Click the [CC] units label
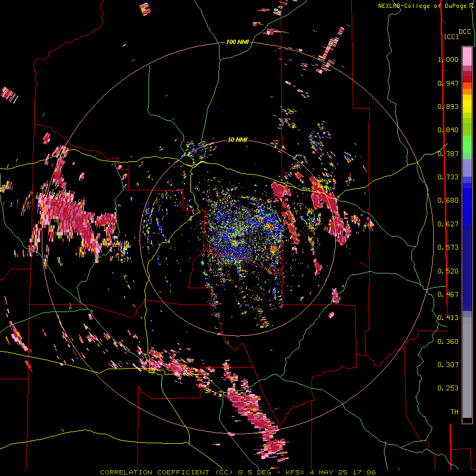This screenshot has width=476, height=476. tap(451, 36)
